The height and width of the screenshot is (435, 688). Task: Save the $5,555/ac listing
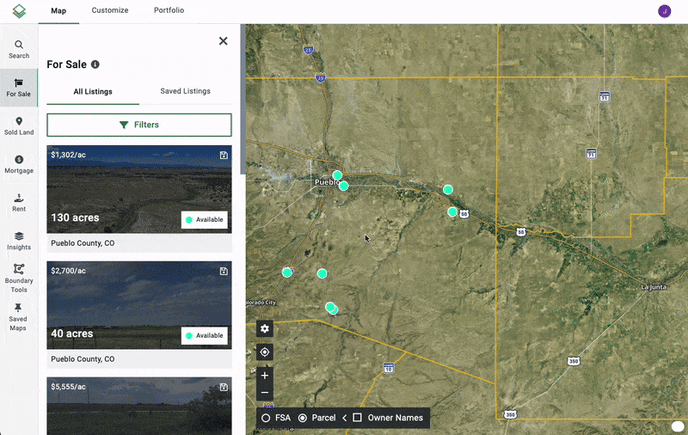pos(224,387)
